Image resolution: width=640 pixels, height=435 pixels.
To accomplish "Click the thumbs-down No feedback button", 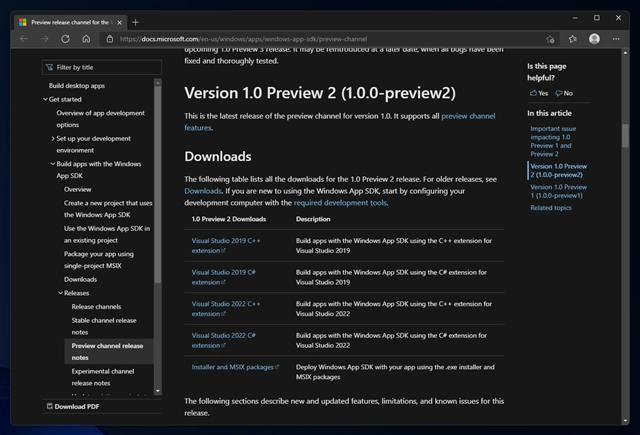I will click(564, 93).
